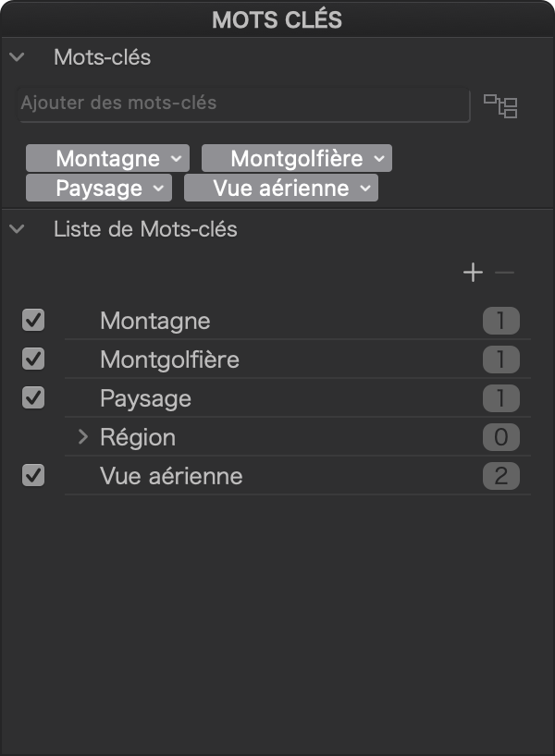Click the minus icon to remove keyword

pyautogui.click(x=505, y=273)
